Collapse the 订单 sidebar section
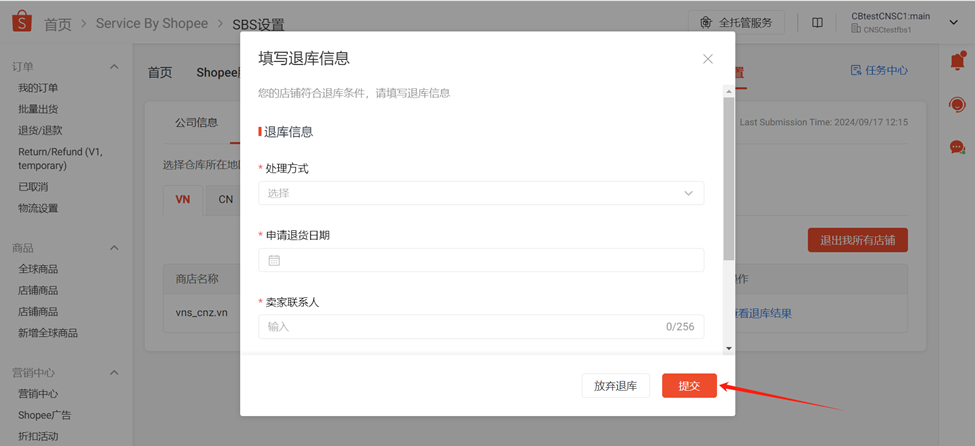 (114, 67)
